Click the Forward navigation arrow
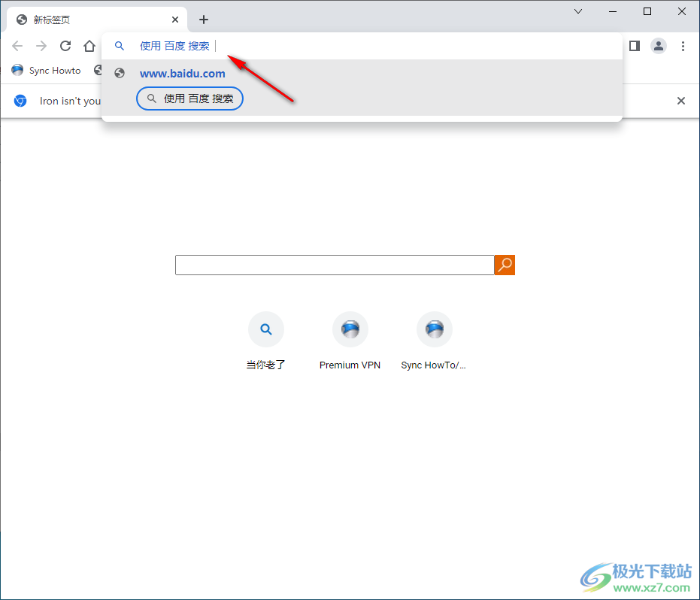The width and height of the screenshot is (700, 600). pos(41,46)
